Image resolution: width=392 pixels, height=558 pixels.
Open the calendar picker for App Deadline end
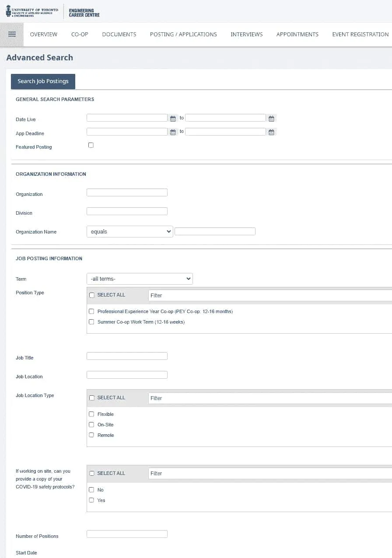click(271, 132)
